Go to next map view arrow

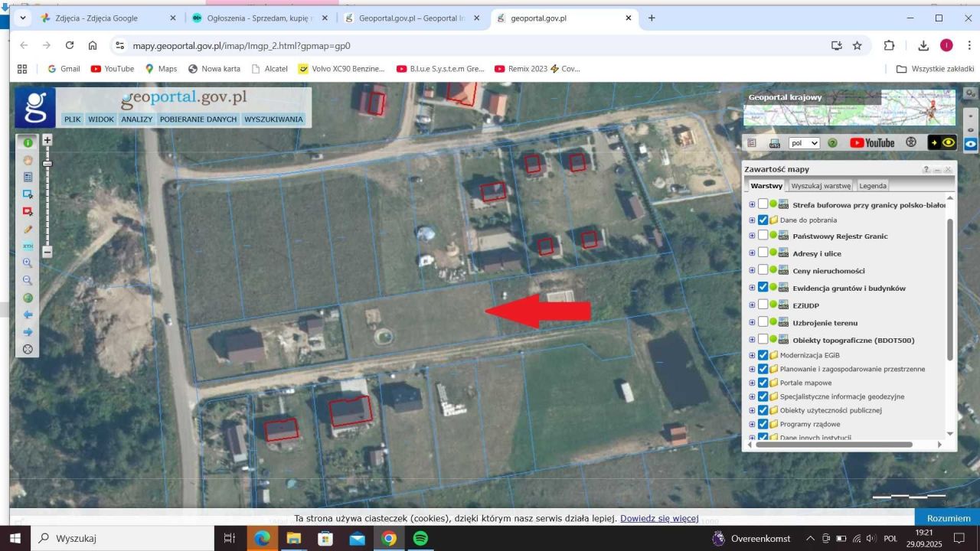coord(28,332)
